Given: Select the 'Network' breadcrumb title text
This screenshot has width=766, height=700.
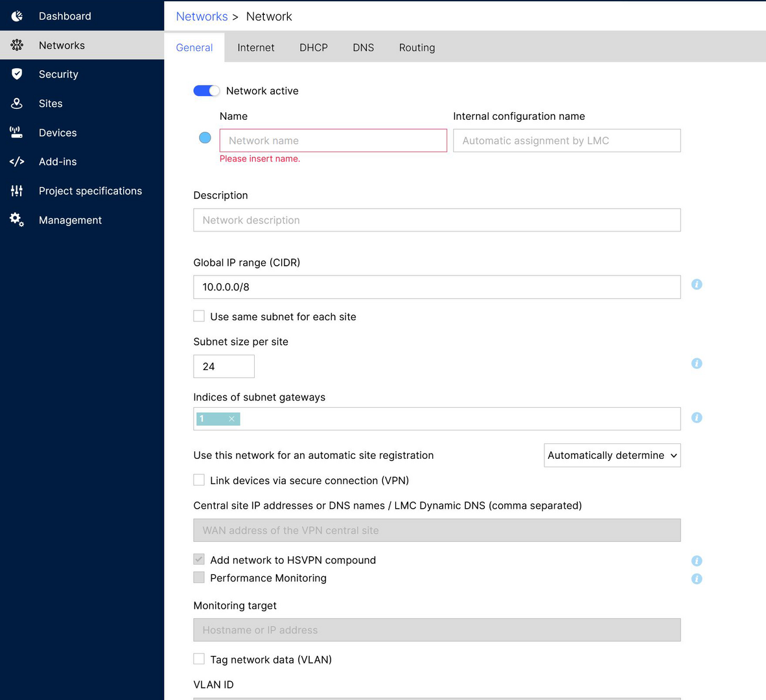Looking at the screenshot, I should [269, 17].
